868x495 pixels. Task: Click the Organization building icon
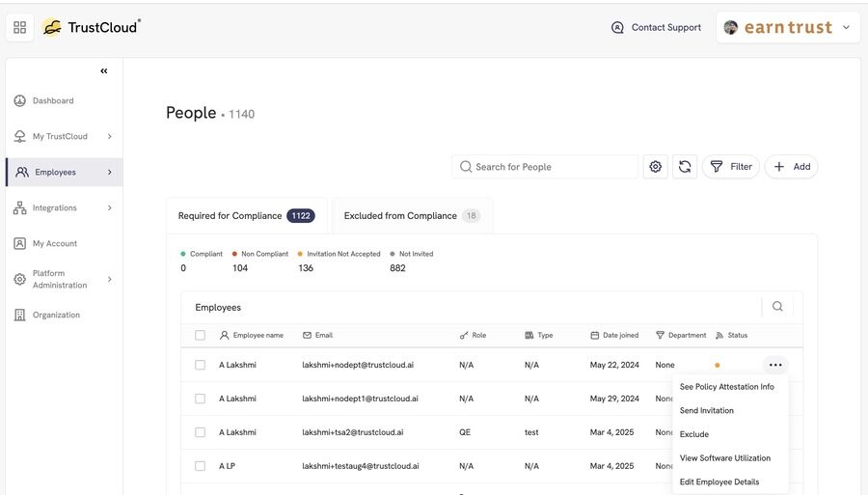point(20,316)
